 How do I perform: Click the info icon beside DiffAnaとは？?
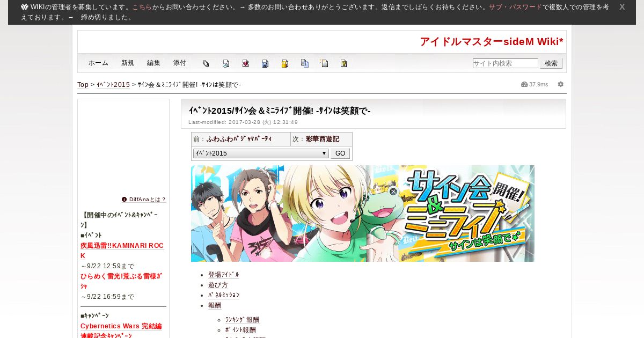(x=124, y=199)
